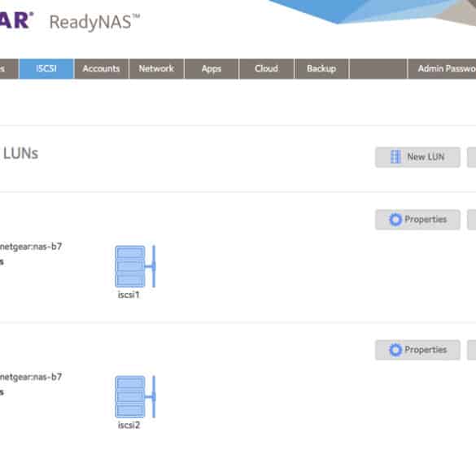Open Properties for the iscsi1 group
Image resolution: width=476 pixels, height=476 pixels.
pos(417,220)
